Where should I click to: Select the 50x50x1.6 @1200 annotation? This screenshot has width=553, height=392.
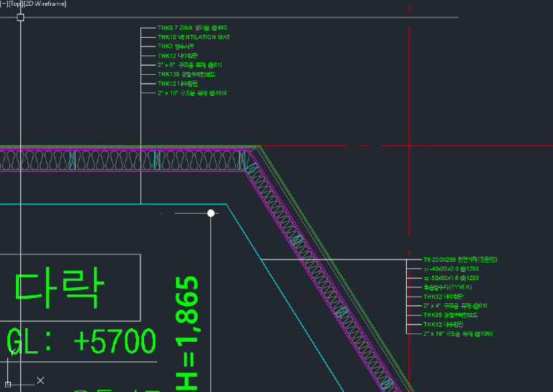451,278
